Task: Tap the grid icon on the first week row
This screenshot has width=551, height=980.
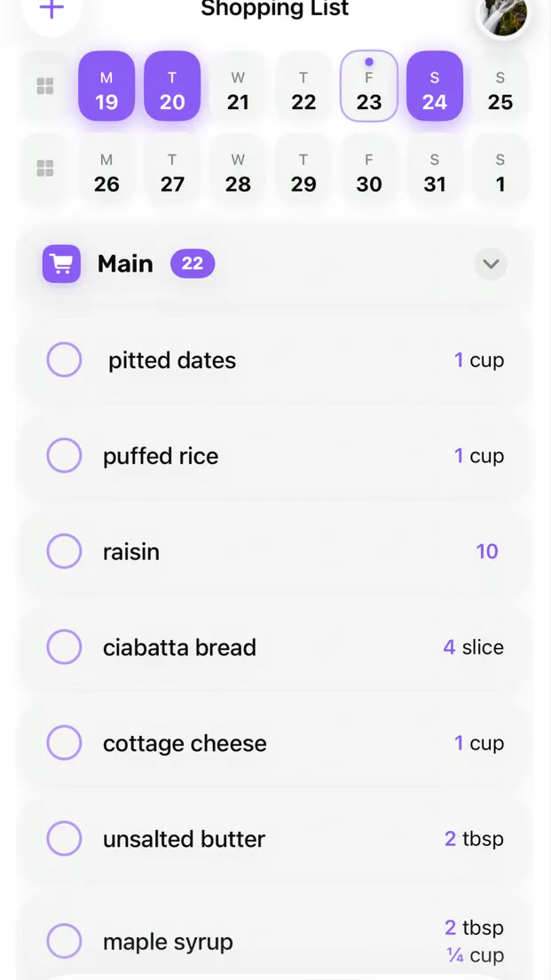Action: 44,85
